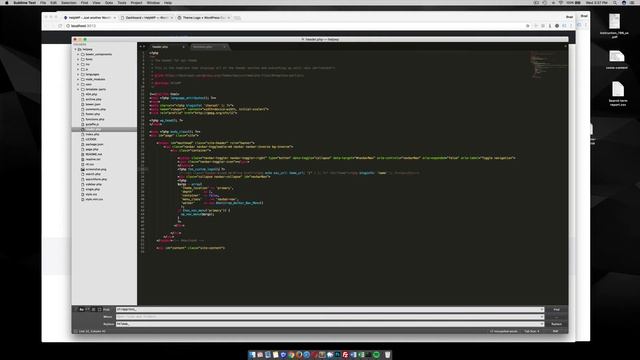Viewport: 640px width, 360px height.
Task: Expand the template-parts folder arrow
Action: (78, 89)
